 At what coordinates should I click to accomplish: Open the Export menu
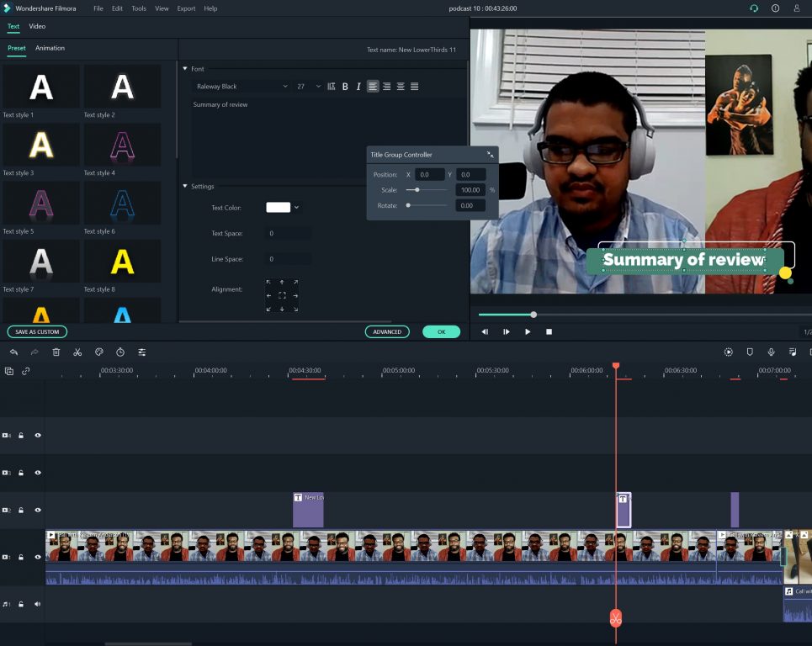(x=187, y=8)
